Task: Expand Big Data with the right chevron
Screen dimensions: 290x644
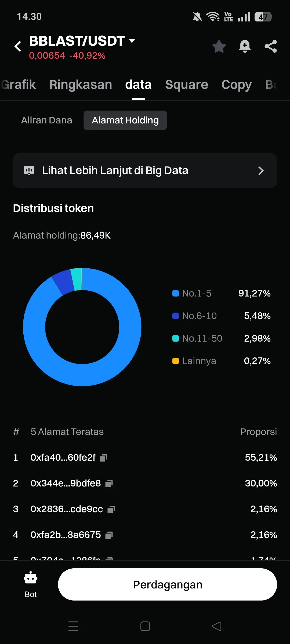Action: point(261,171)
